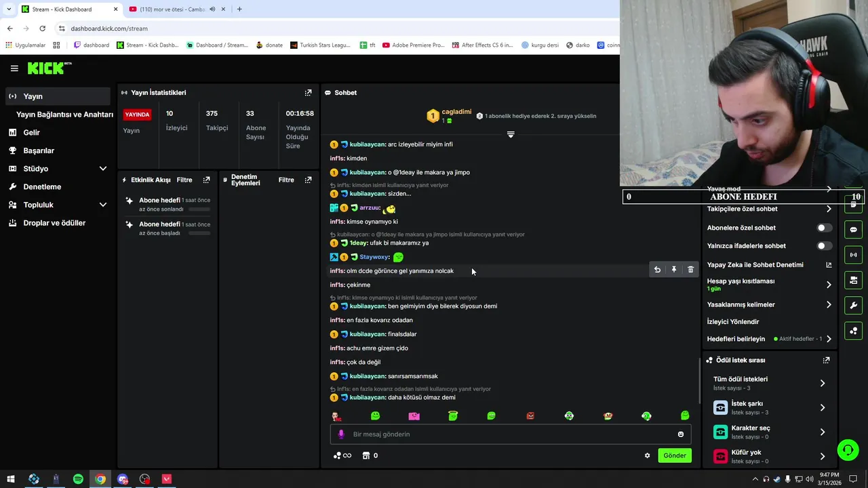
Task: Open İstek şarkı reward requests
Action: point(770,407)
